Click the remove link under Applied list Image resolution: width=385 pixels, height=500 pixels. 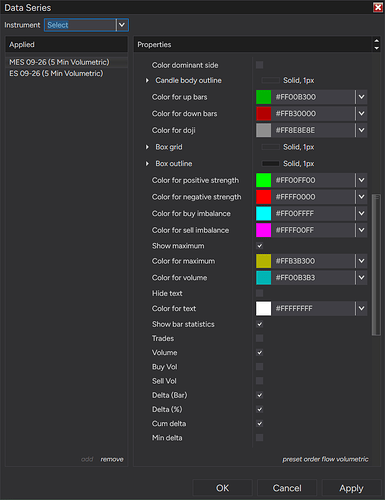[112, 459]
